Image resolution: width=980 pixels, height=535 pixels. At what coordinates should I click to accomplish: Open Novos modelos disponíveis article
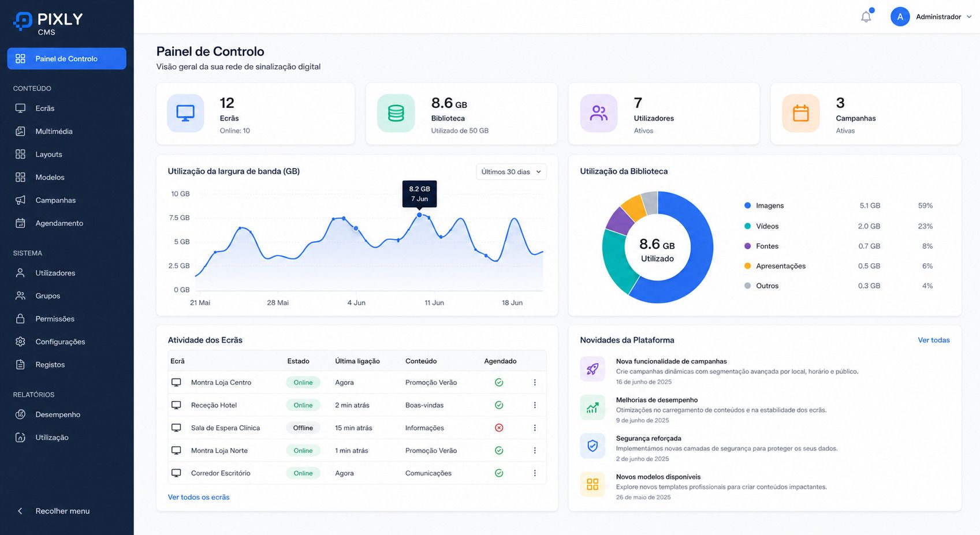point(658,477)
